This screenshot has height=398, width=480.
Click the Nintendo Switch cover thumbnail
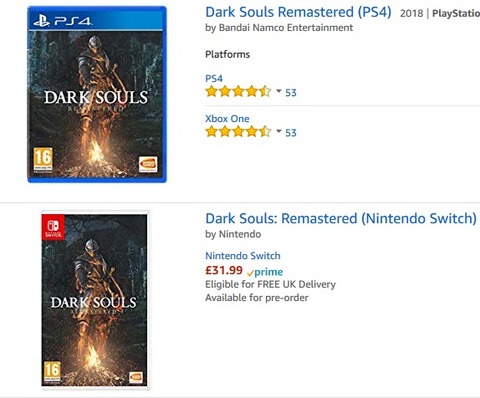pos(95,300)
